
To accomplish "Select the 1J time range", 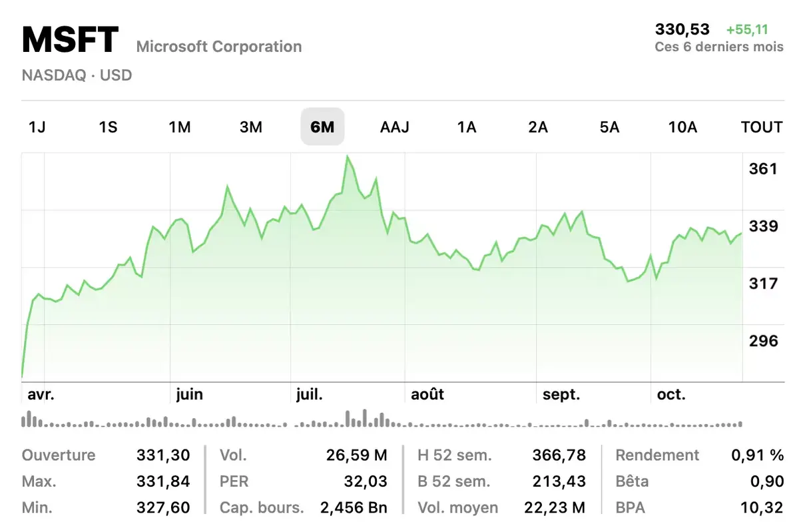I will point(37,127).
